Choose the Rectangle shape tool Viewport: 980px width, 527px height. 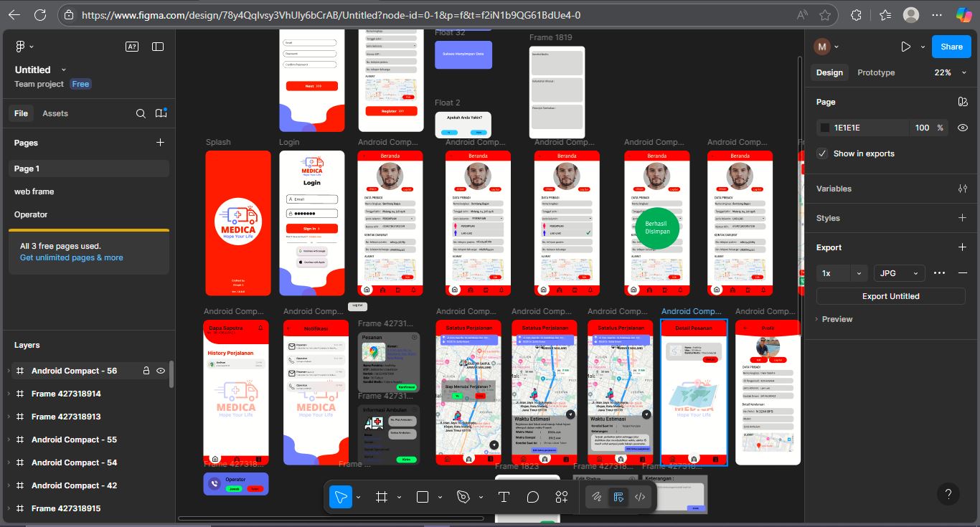point(423,497)
